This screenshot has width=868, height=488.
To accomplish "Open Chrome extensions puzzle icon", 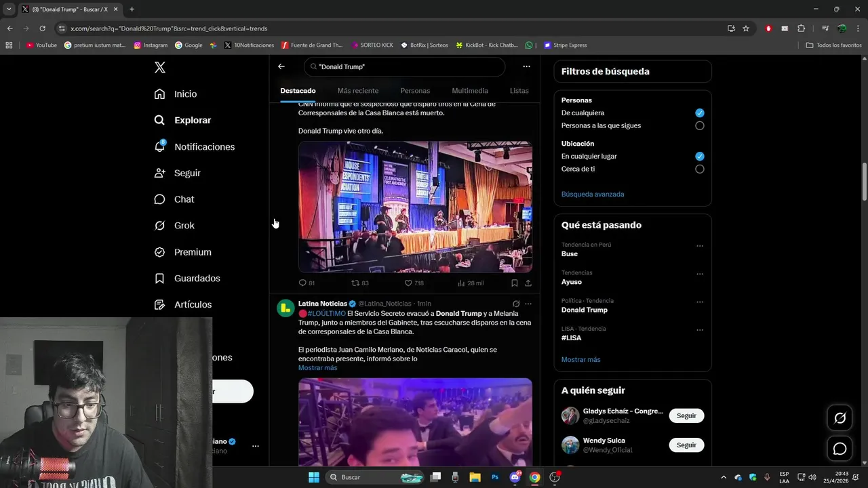I will tap(802, 28).
